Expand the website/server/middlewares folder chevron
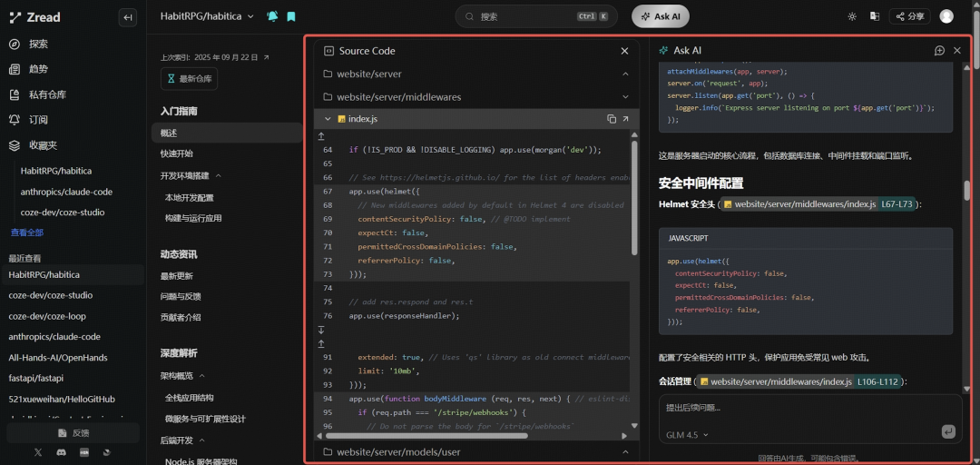Screen dimensions: 980x465 tap(625, 97)
